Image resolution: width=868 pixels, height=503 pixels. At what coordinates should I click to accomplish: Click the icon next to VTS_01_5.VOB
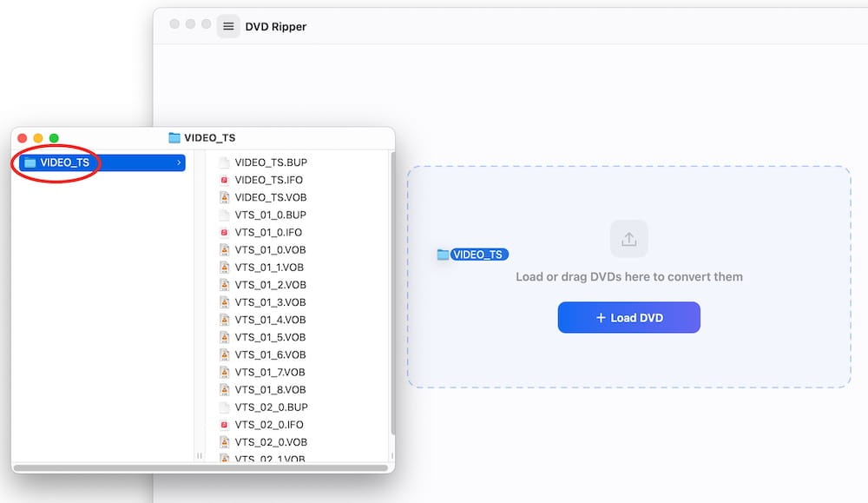pos(224,337)
